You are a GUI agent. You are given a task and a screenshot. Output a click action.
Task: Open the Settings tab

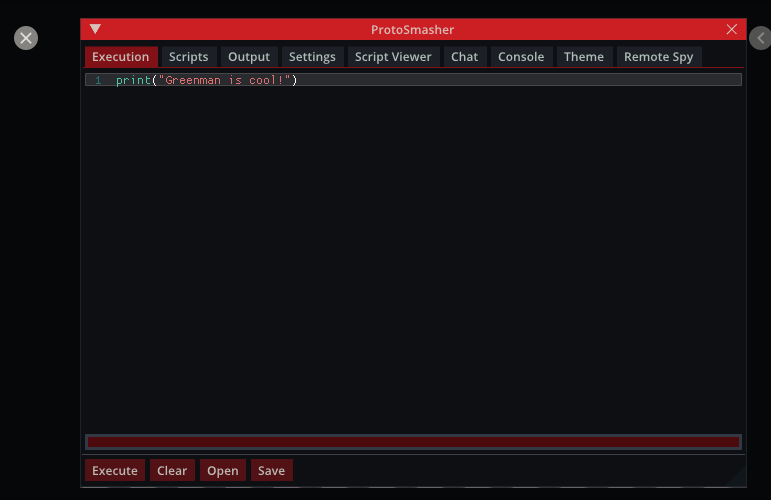(x=312, y=57)
